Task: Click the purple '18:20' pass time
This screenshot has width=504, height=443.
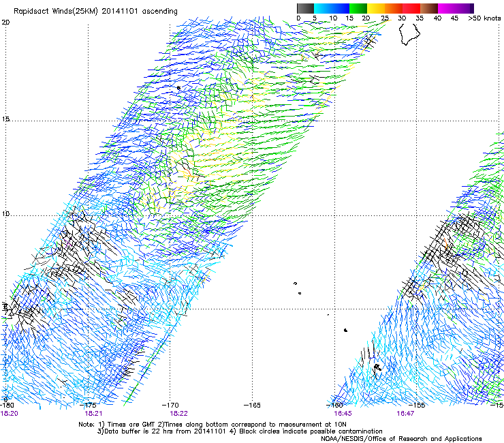Action: (x=10, y=414)
